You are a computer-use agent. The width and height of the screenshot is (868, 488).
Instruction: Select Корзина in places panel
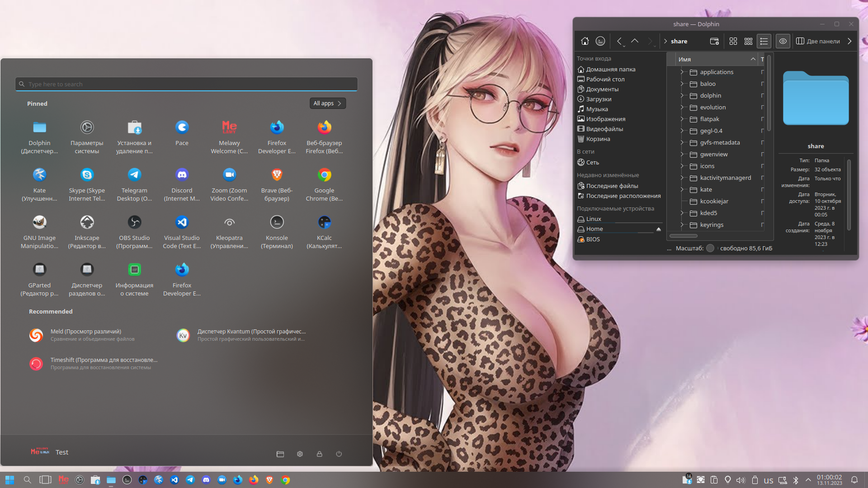pyautogui.click(x=598, y=139)
